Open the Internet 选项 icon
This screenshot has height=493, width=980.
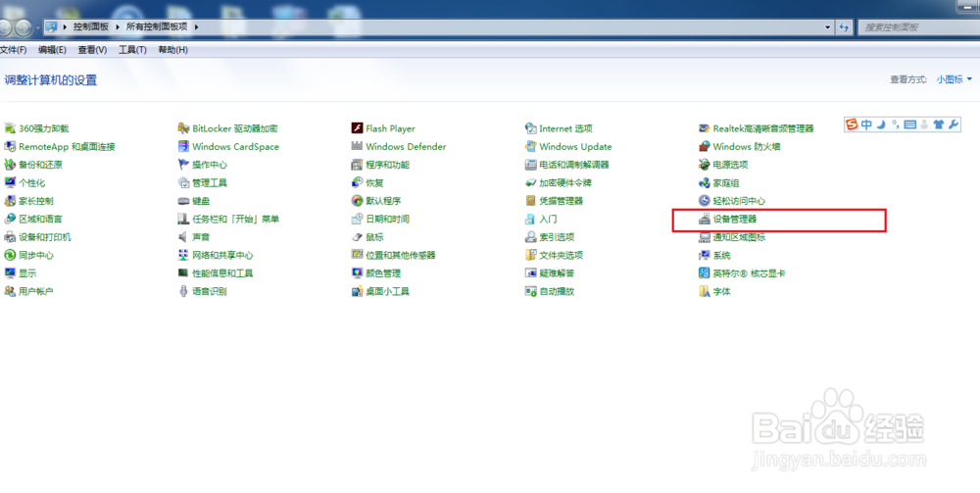[530, 128]
